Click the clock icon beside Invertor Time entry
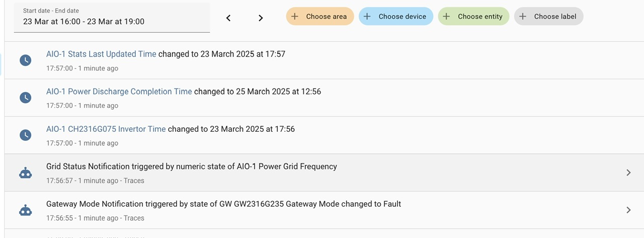644x238 pixels. coord(25,135)
